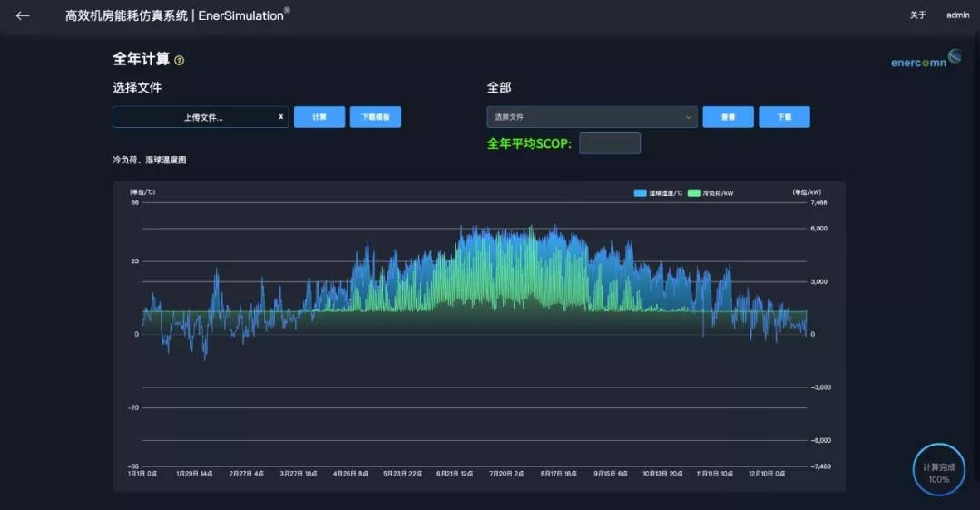Open the admin user menu

tap(958, 15)
